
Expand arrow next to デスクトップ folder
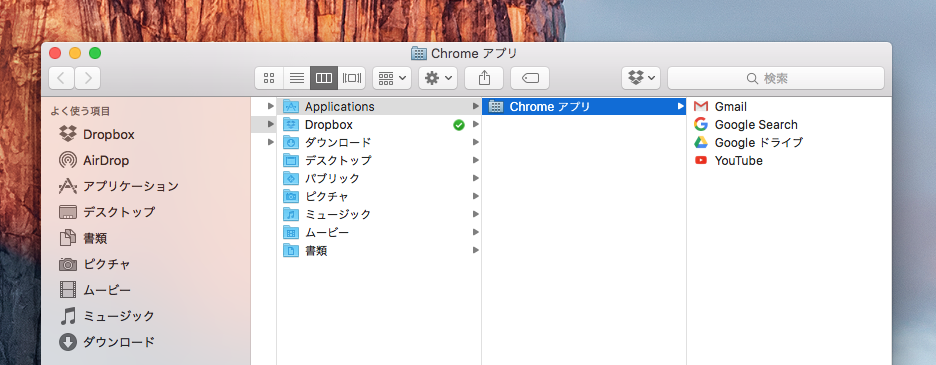click(x=476, y=160)
